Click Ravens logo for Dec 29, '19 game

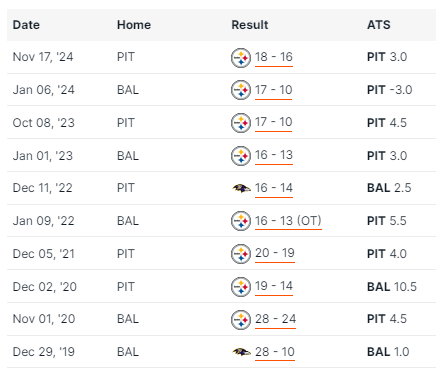tap(241, 352)
